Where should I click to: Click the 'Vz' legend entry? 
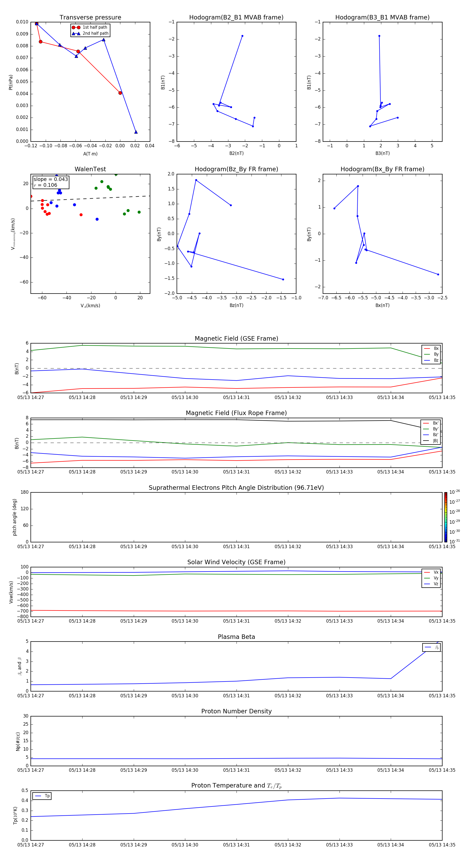(431, 584)
